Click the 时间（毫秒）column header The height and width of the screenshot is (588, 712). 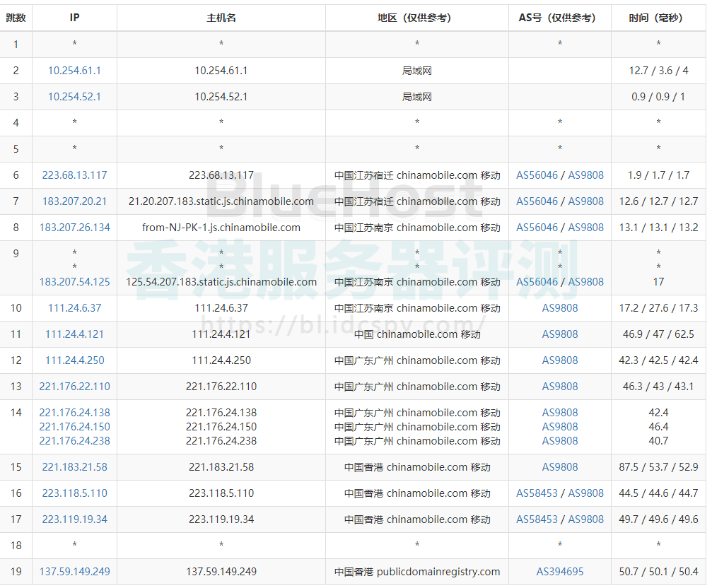(658, 18)
